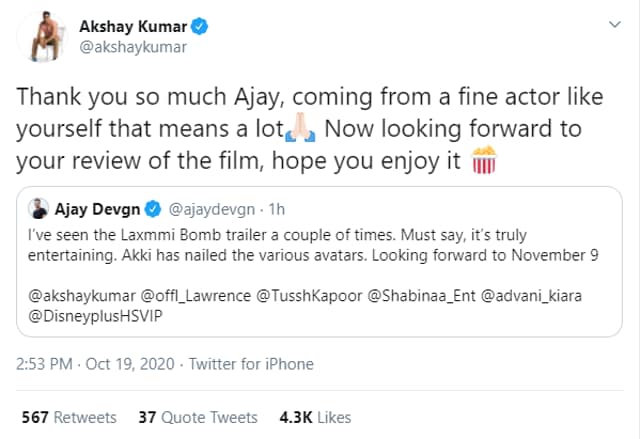View the 567 Retweets list
The image size is (640, 439).
point(69,417)
